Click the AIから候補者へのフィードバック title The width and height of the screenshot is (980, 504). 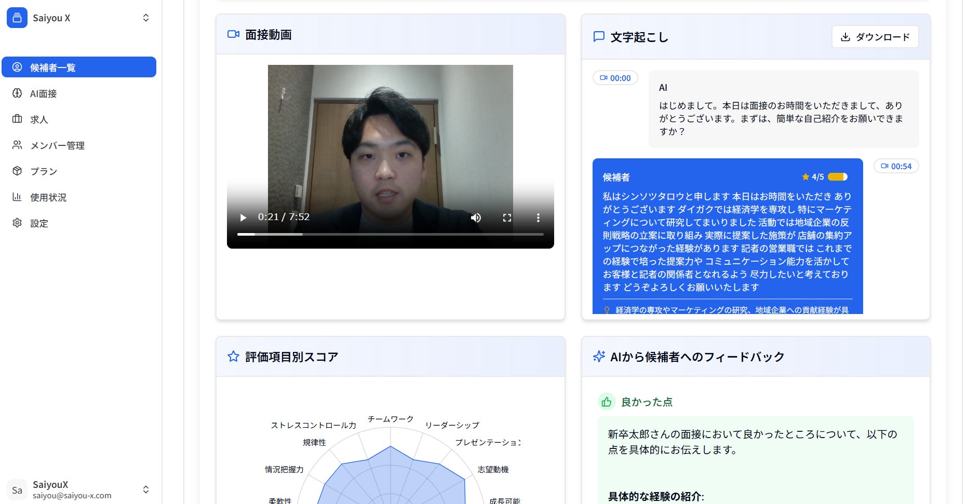(697, 357)
